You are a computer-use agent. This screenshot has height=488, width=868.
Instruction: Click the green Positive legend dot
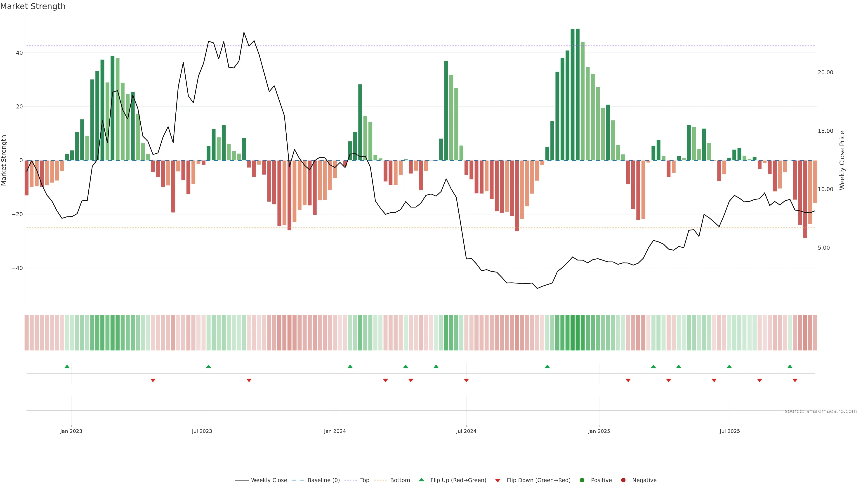point(582,480)
